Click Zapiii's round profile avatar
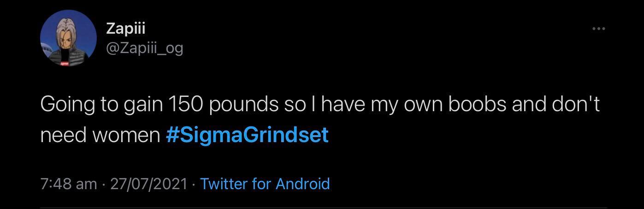Viewport: 644px width, 209px height. 68,38
